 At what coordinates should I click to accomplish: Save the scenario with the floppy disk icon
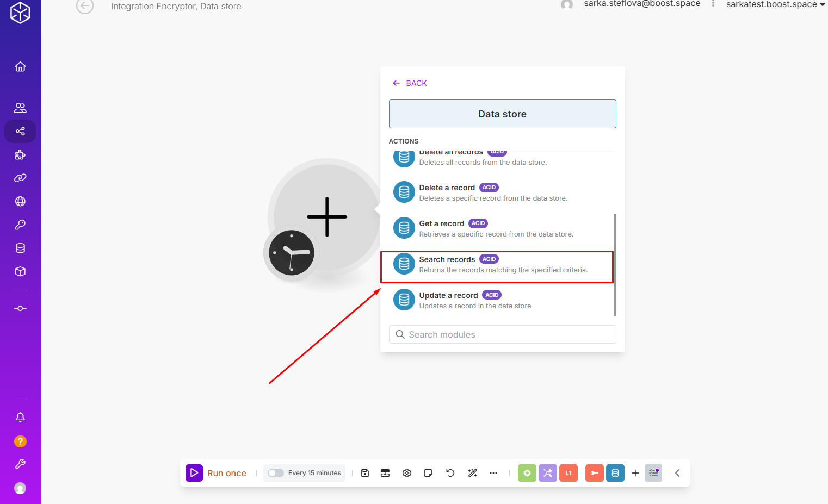point(365,473)
